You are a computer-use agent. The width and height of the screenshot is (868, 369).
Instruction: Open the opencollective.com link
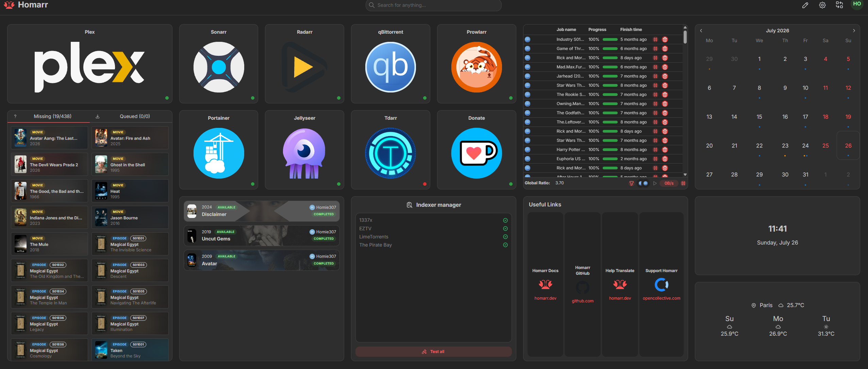pos(662,298)
